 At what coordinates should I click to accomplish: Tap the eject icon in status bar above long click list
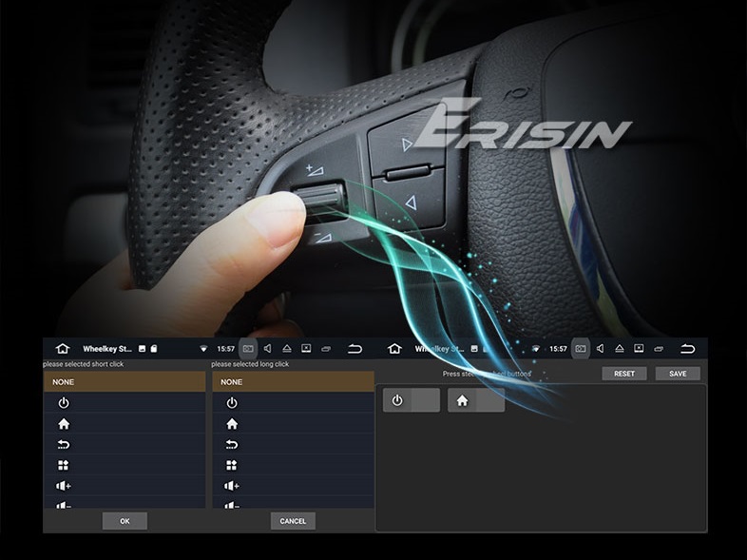286,349
